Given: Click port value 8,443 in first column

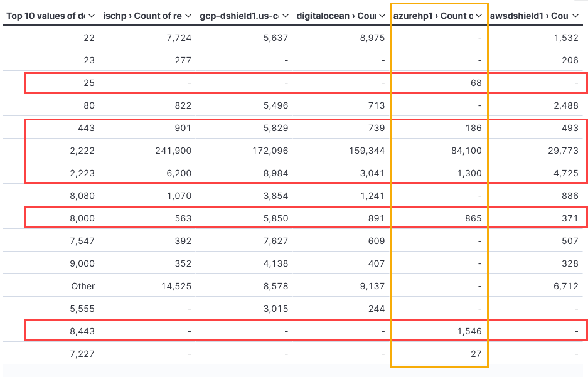Looking at the screenshot, I should tap(82, 331).
